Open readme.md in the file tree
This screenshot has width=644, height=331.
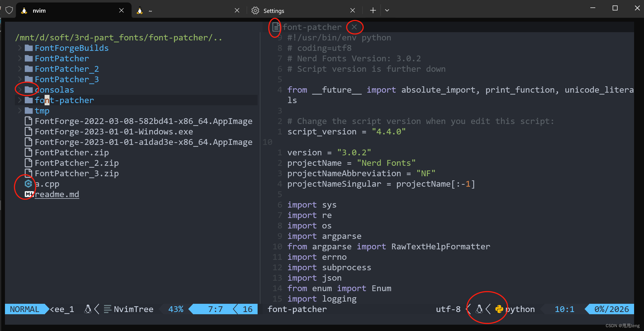(x=57, y=194)
